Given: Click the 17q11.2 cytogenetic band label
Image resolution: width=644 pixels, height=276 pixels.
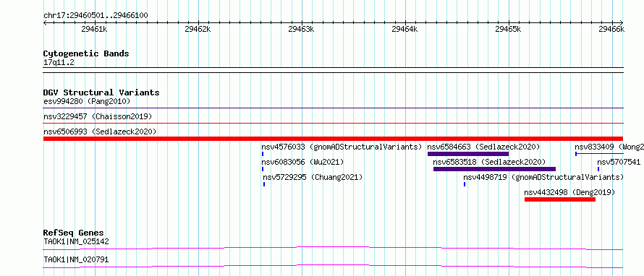Looking at the screenshot, I should [x=59, y=63].
